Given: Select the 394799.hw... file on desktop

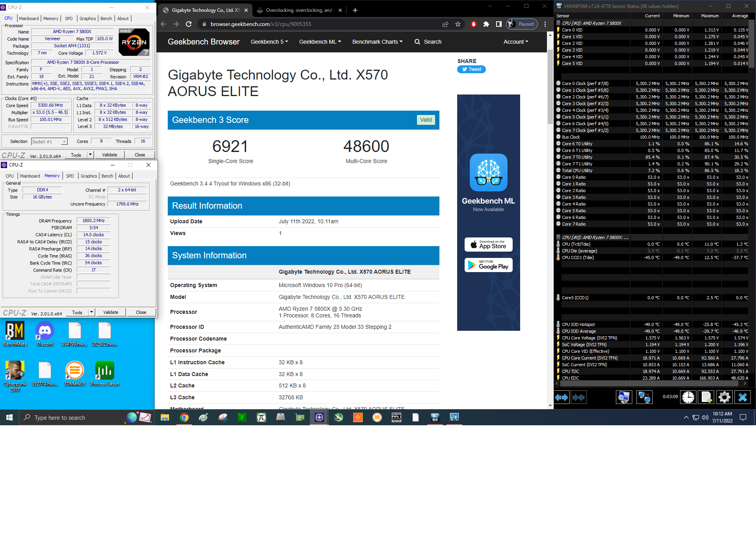Looking at the screenshot, I should point(75,334).
